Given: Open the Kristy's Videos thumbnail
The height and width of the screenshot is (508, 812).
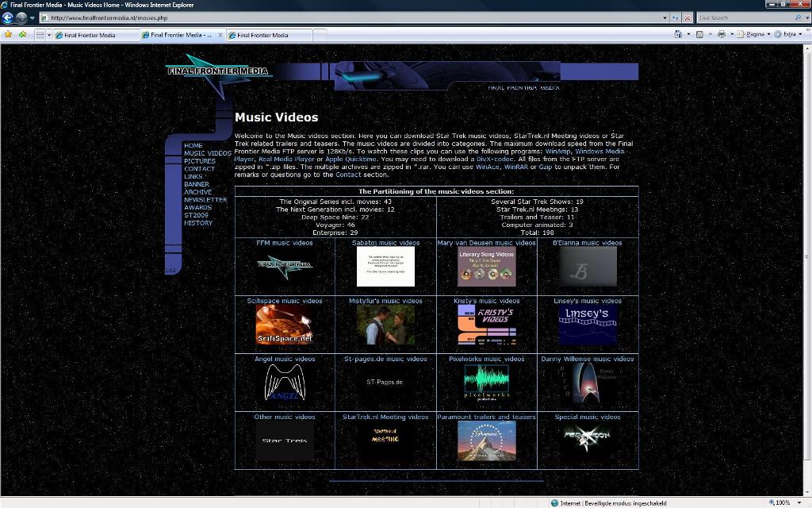Looking at the screenshot, I should [487, 325].
